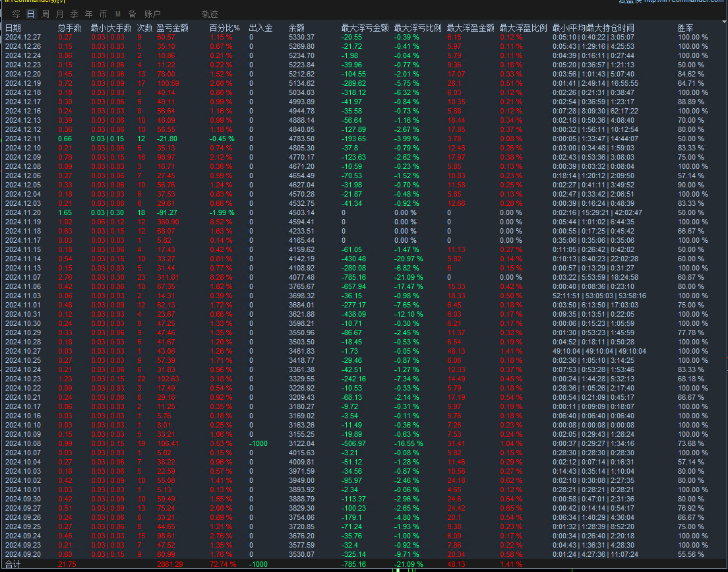Switch to the 季 quarterly tab
Viewport: 728px width, 572px height.
coord(75,14)
